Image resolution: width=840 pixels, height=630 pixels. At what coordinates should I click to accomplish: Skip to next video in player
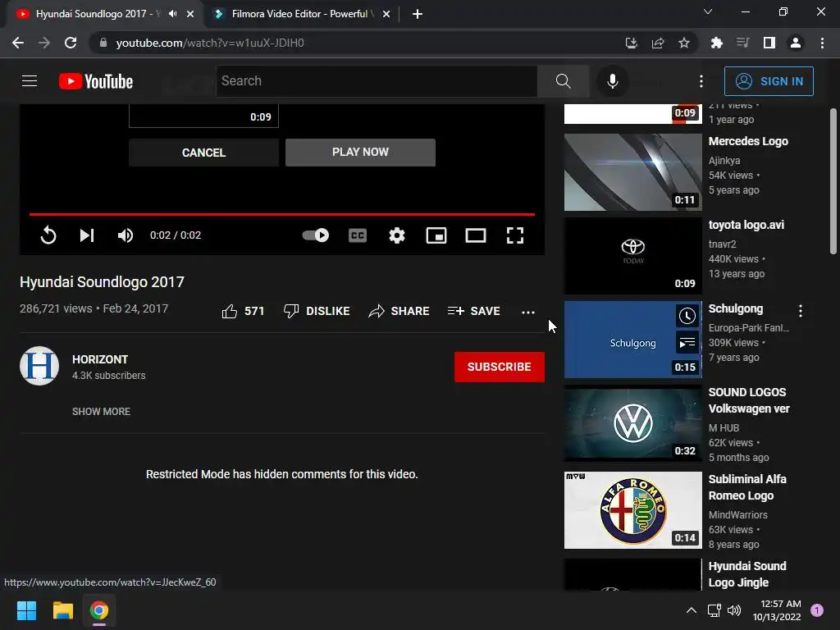click(x=87, y=235)
